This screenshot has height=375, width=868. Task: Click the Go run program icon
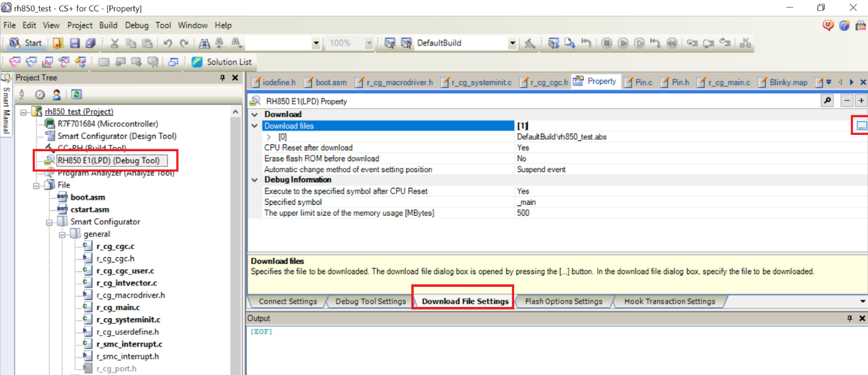pyautogui.click(x=623, y=43)
